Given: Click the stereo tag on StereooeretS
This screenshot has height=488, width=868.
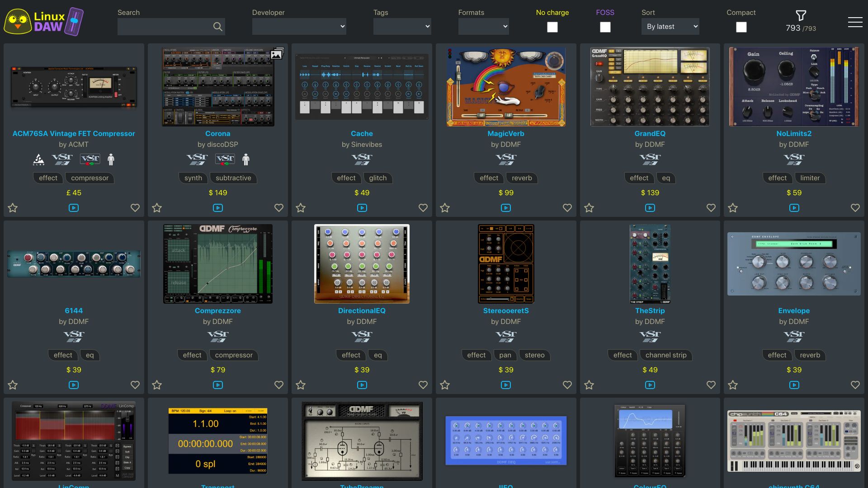Looking at the screenshot, I should (535, 355).
